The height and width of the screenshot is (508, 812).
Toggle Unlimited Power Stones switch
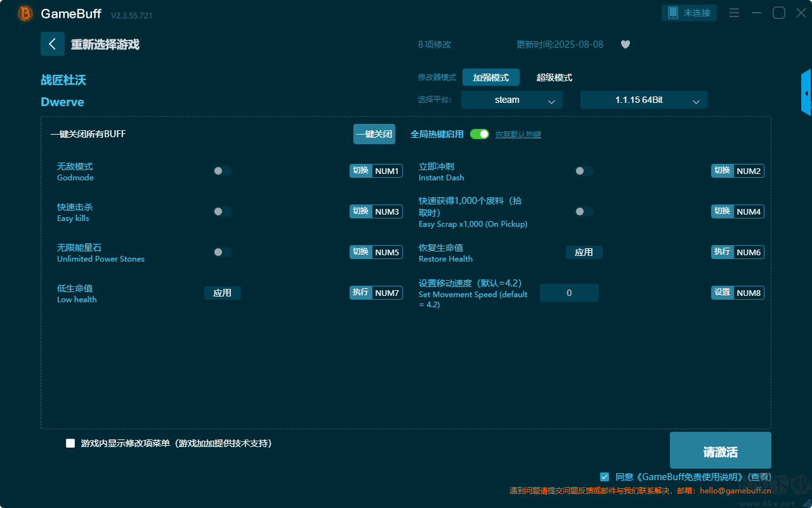point(223,252)
